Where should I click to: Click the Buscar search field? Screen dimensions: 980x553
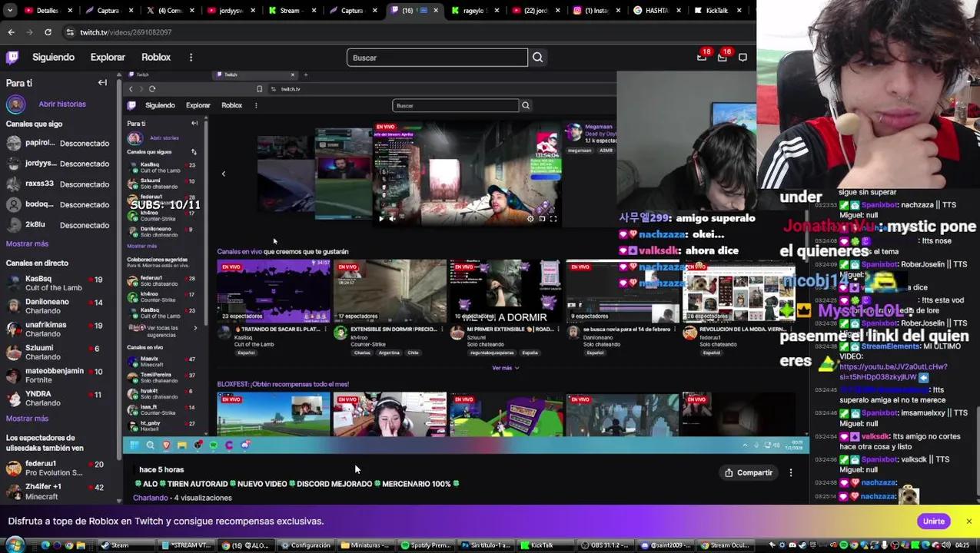tap(437, 58)
